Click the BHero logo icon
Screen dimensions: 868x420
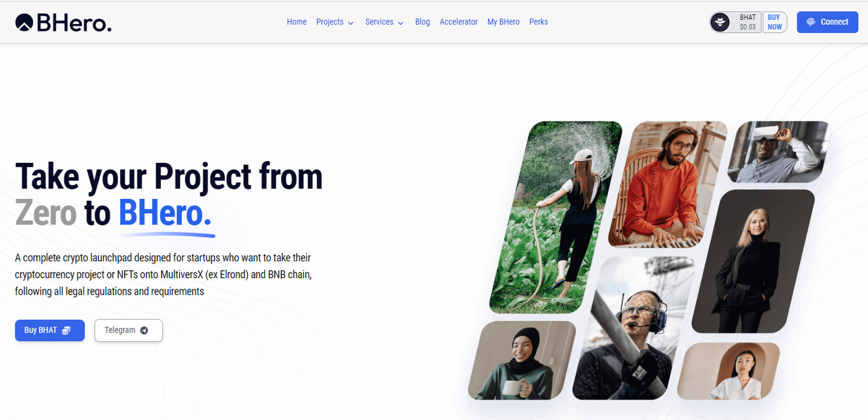(24, 22)
